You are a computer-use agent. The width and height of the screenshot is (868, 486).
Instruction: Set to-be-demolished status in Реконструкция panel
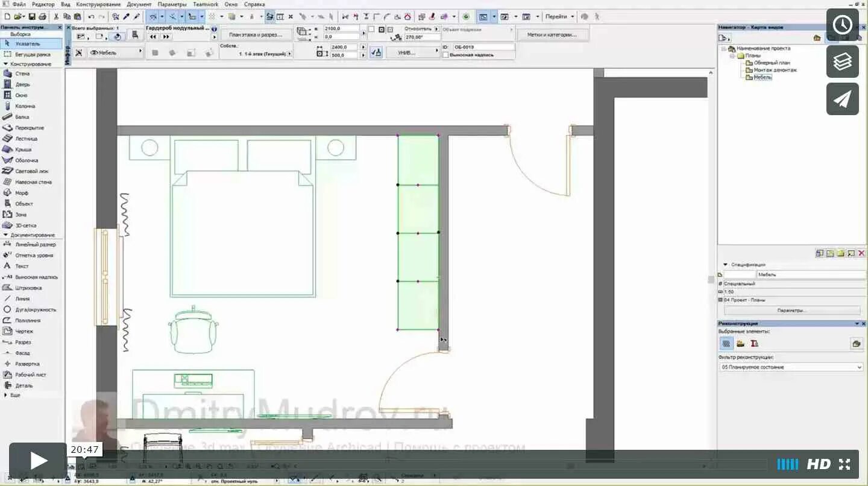click(x=740, y=344)
